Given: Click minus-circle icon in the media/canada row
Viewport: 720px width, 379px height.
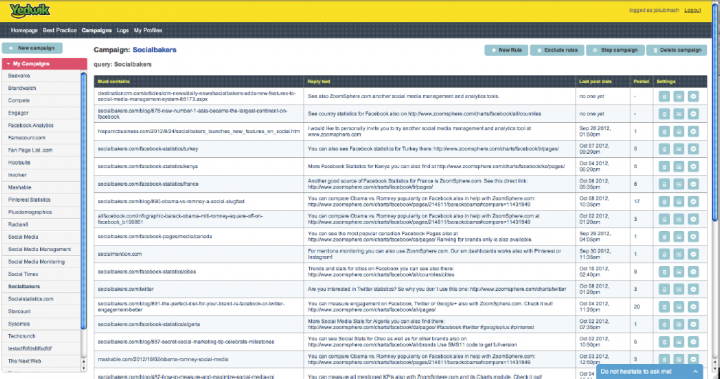Looking at the screenshot, I should (693, 237).
